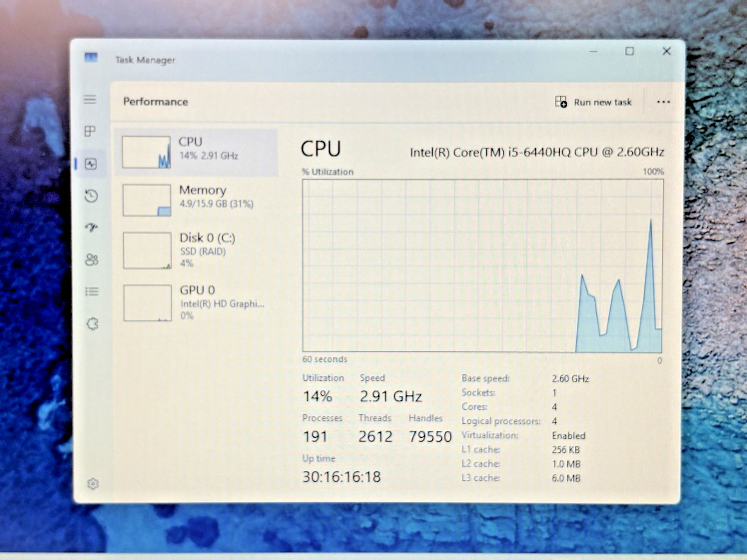This screenshot has width=747, height=560.
Task: Click the L2 cache 1.0 MB value
Action: [x=566, y=464]
